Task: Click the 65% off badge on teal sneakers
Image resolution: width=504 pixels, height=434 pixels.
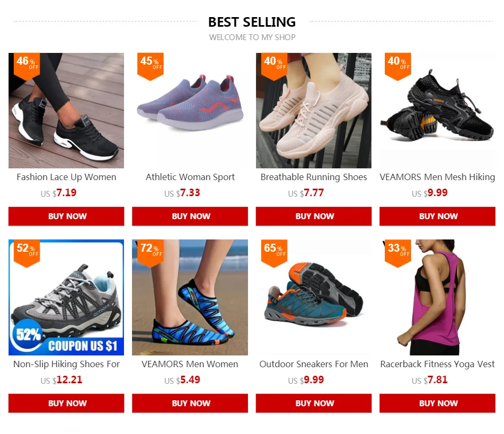Action: [274, 253]
